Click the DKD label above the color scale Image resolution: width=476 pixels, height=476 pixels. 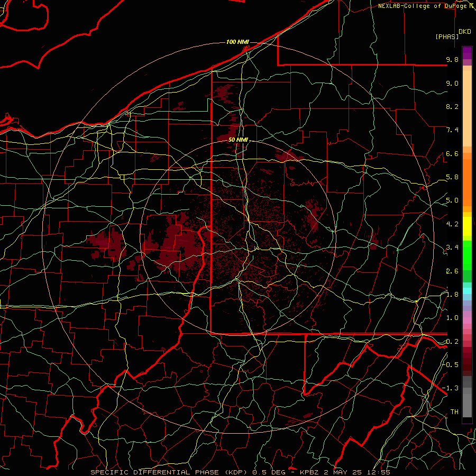coord(465,32)
